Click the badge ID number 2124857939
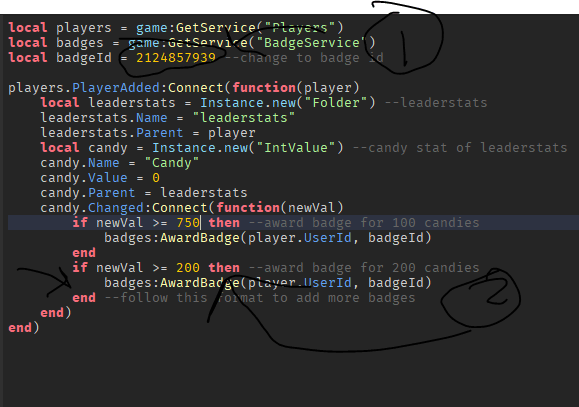The image size is (579, 407). [x=176, y=58]
